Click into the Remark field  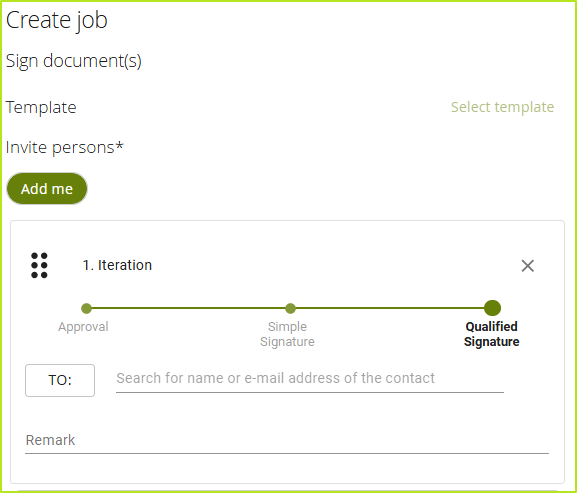click(x=287, y=441)
